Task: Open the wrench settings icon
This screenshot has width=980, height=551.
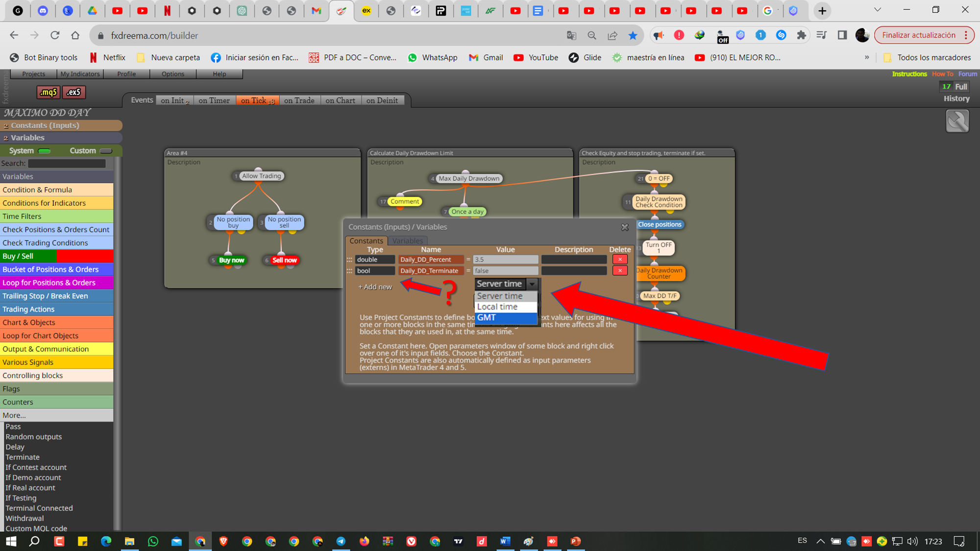Action: coord(957,121)
